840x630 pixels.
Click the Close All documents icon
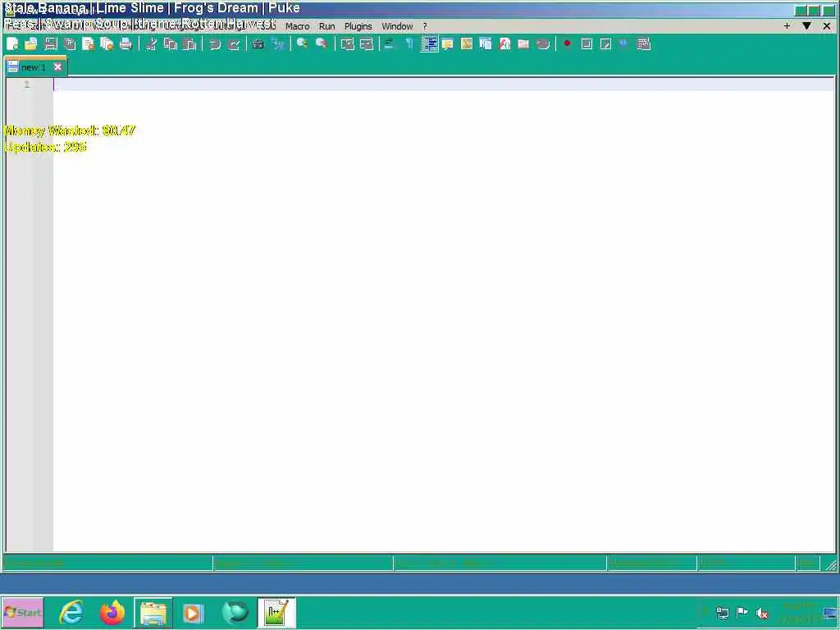pyautogui.click(x=107, y=44)
